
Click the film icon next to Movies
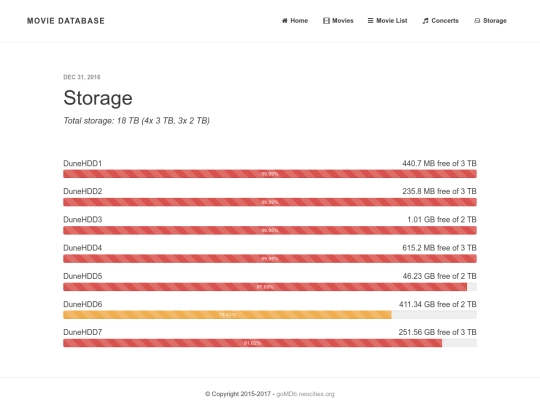coord(326,21)
